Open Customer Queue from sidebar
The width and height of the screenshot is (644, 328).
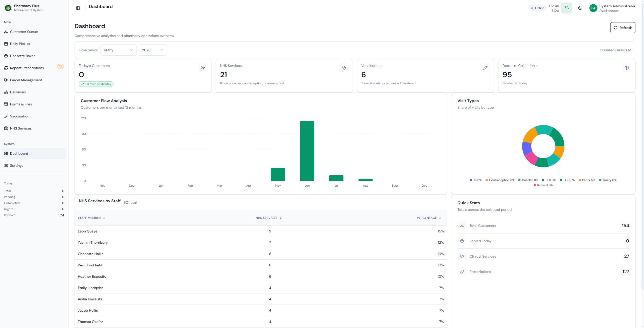pos(34,32)
